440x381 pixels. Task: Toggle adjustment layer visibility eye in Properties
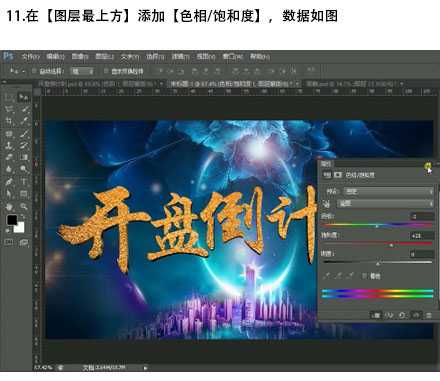point(416,315)
